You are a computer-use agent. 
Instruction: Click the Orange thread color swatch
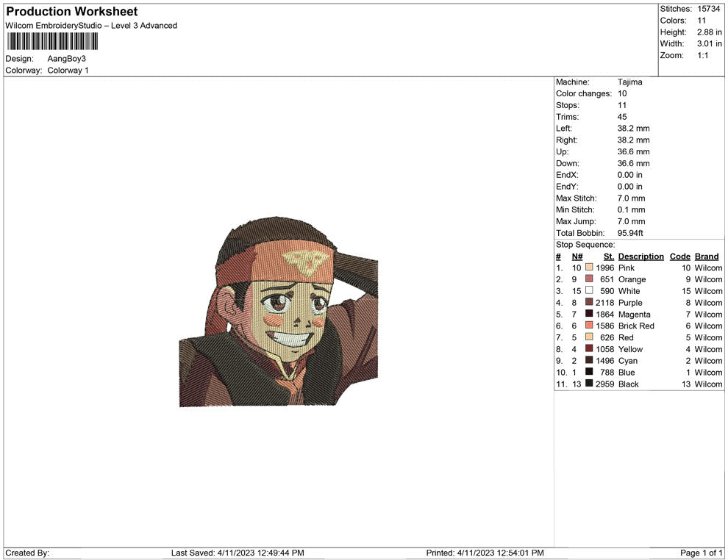[x=589, y=279]
